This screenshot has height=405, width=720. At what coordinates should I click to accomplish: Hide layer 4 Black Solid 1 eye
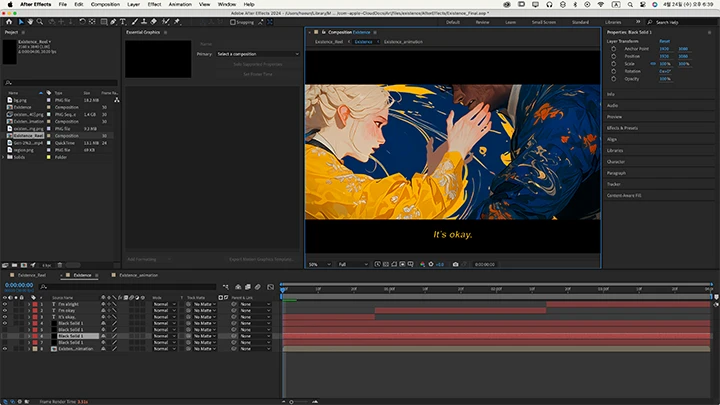[x=5, y=323]
